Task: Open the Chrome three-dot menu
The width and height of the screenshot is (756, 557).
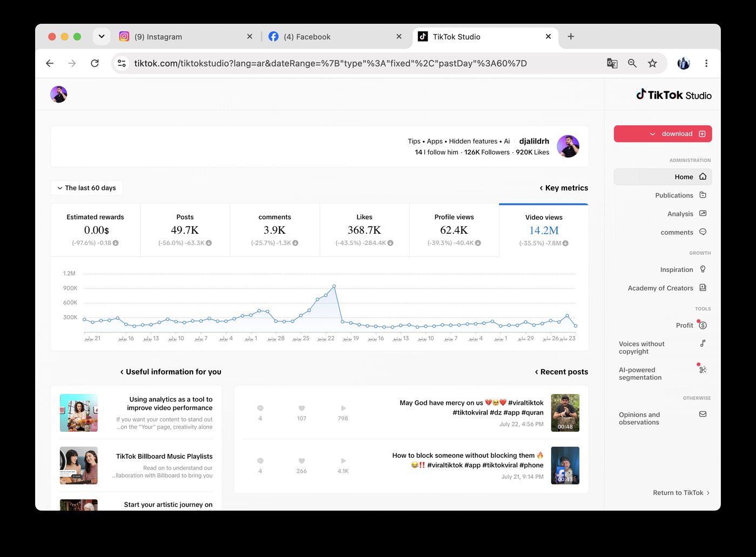Action: click(x=706, y=63)
